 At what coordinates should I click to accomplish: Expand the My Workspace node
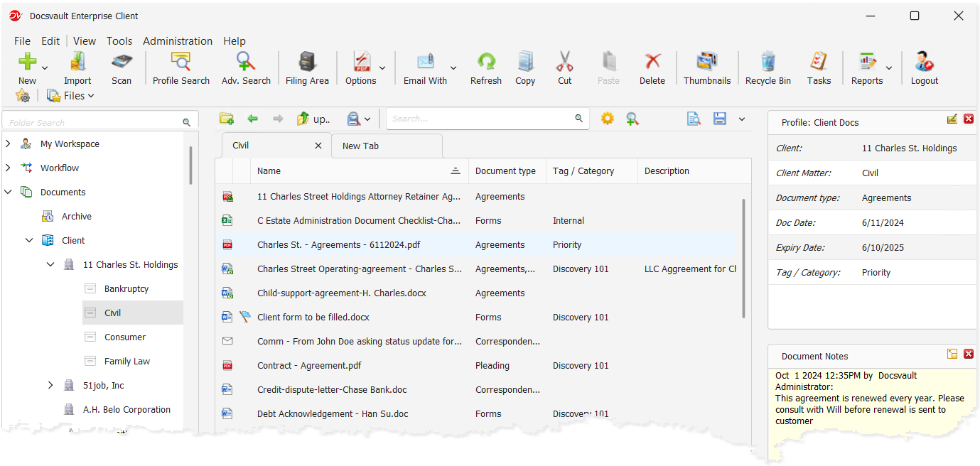(8, 143)
